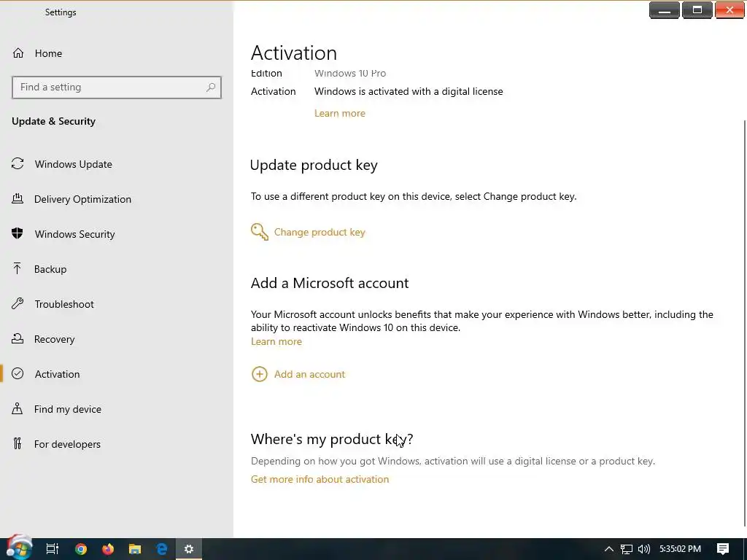This screenshot has height=560, width=747.
Task: Select Delivery Optimization in sidebar
Action: [82, 199]
